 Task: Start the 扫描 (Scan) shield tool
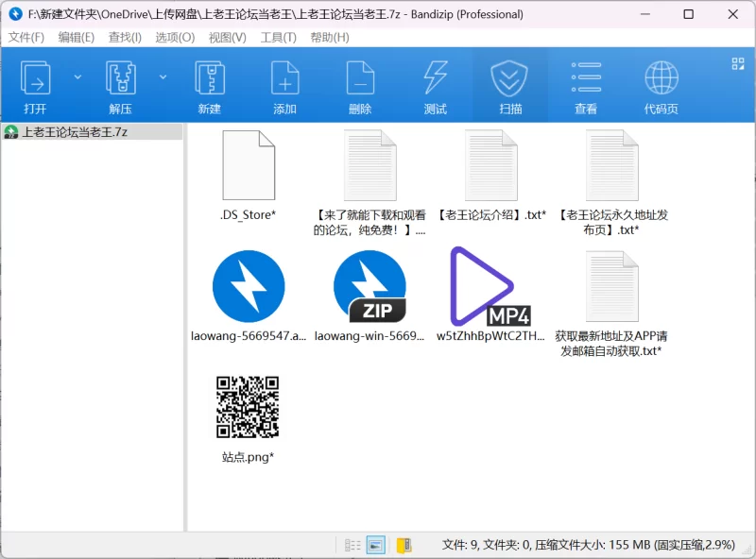tap(510, 87)
